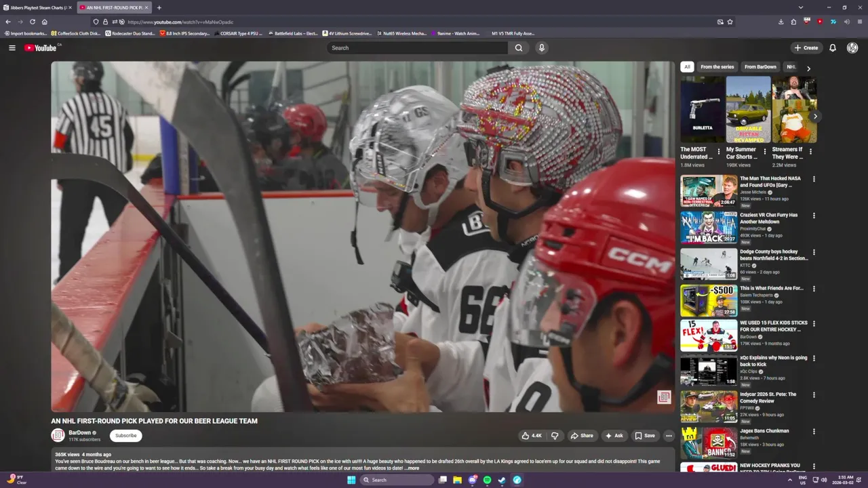868x488 pixels.
Task: Open a new browser tab
Action: tap(159, 7)
